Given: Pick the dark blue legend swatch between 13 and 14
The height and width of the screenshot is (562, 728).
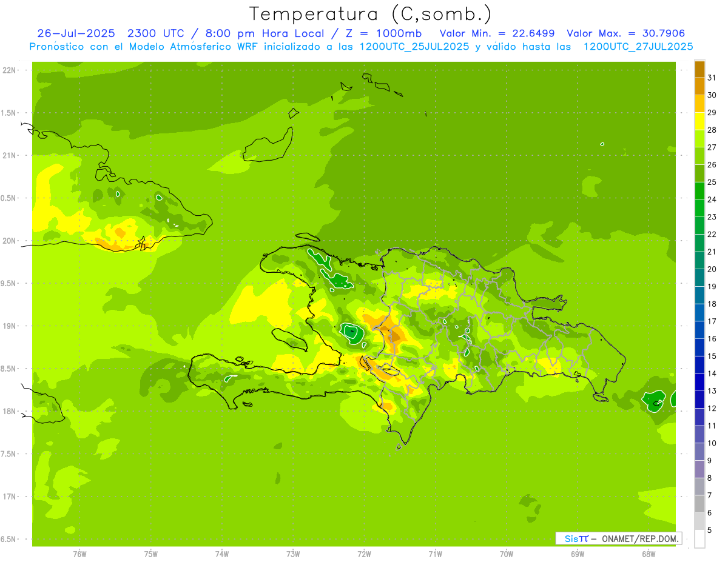Looking at the screenshot, I should 699,382.
